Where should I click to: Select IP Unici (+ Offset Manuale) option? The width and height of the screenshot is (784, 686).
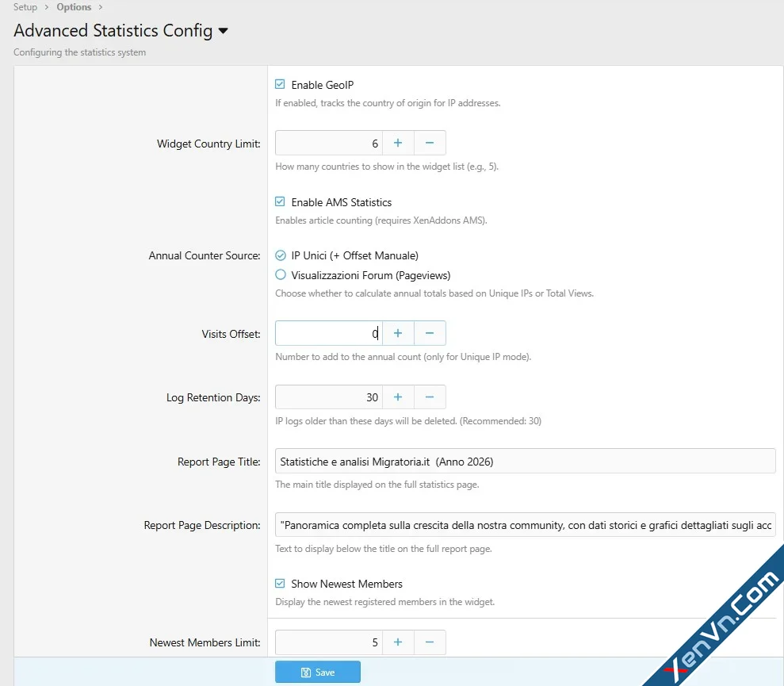click(279, 255)
